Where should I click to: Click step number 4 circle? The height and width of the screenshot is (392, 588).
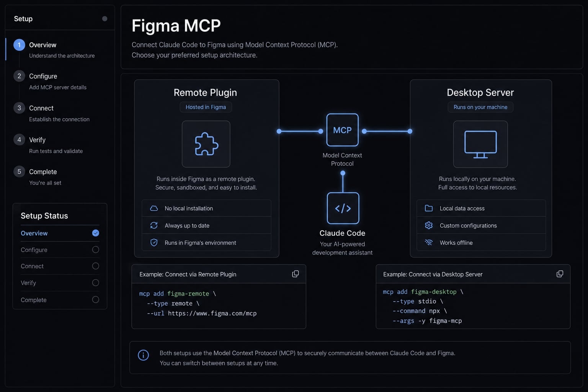[x=19, y=139]
